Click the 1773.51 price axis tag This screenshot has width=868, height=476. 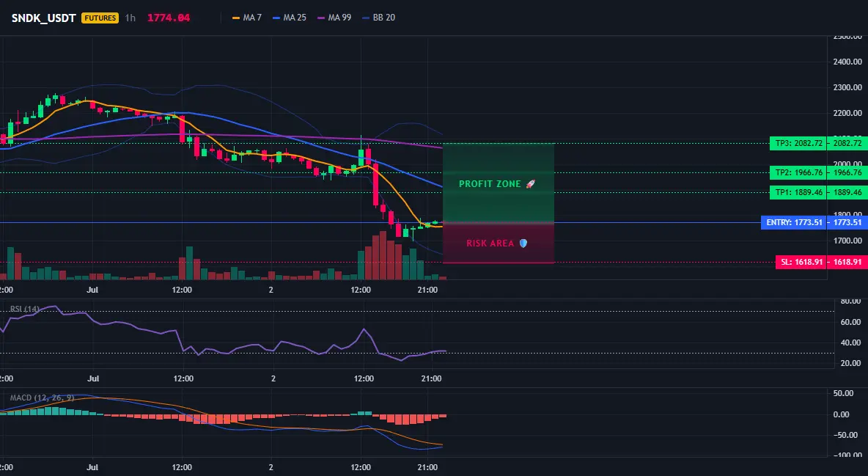847,223
